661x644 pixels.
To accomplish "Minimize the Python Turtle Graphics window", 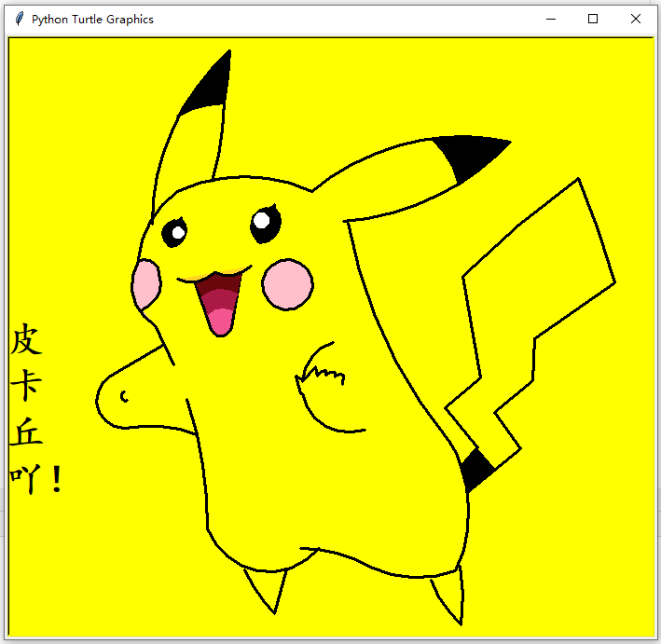I will coord(550,19).
